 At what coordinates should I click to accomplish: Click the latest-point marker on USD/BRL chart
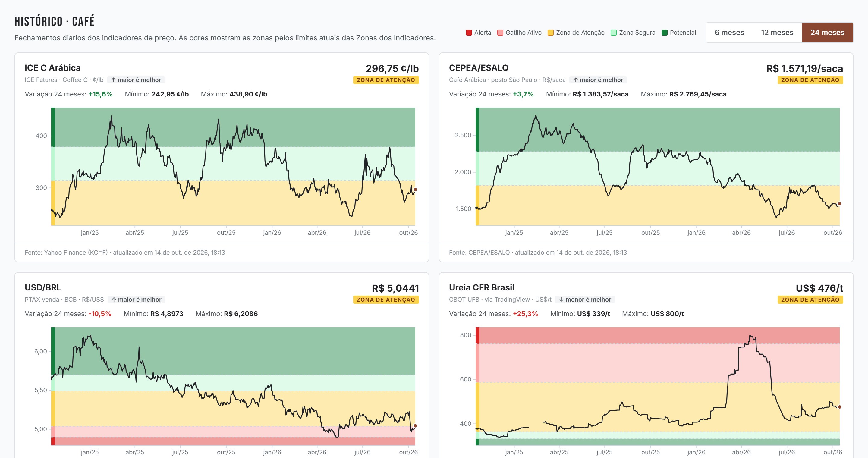click(415, 426)
